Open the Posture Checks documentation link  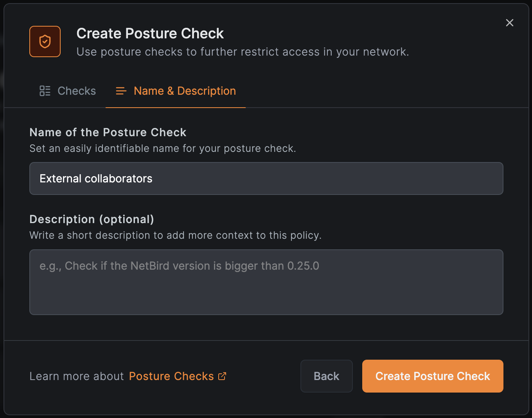(x=171, y=376)
